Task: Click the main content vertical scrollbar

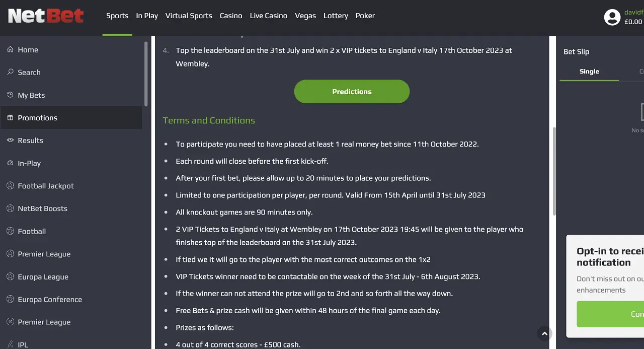Action: pyautogui.click(x=554, y=171)
